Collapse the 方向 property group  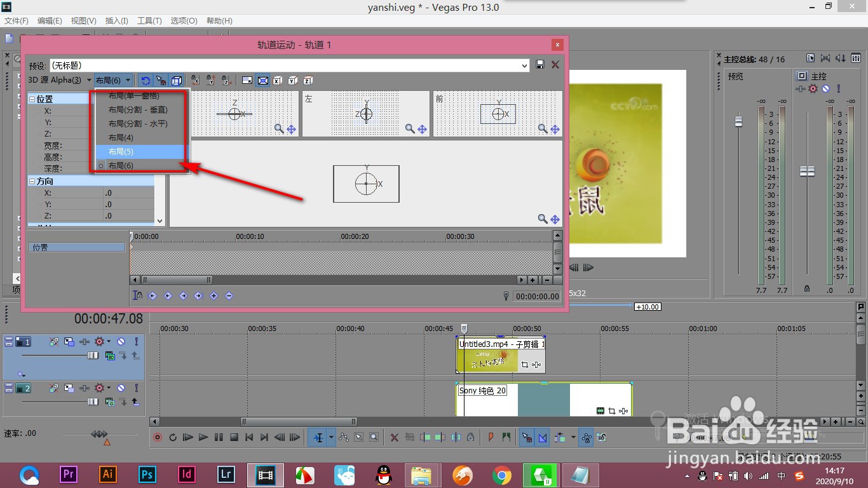pos(32,182)
